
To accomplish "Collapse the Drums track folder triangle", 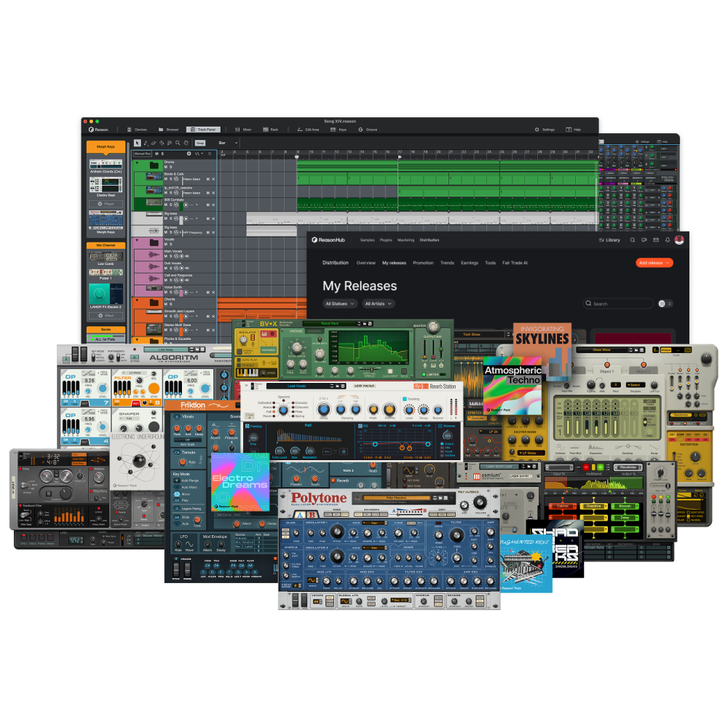I will pyautogui.click(x=137, y=163).
